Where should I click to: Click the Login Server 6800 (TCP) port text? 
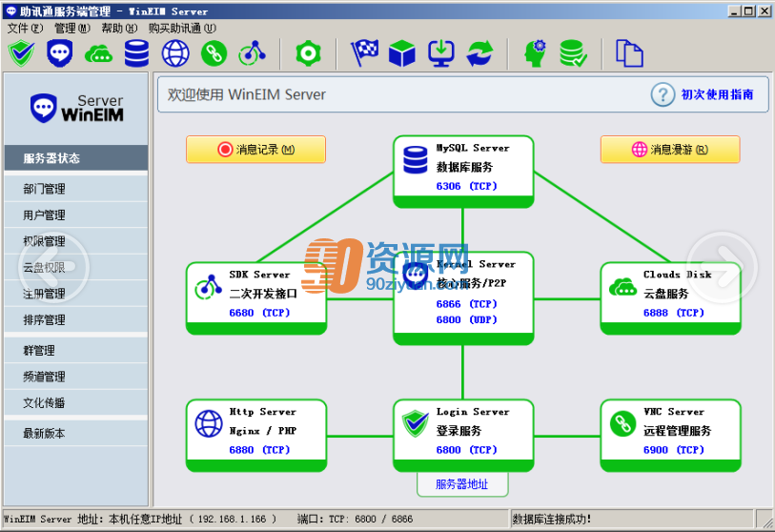click(x=466, y=449)
